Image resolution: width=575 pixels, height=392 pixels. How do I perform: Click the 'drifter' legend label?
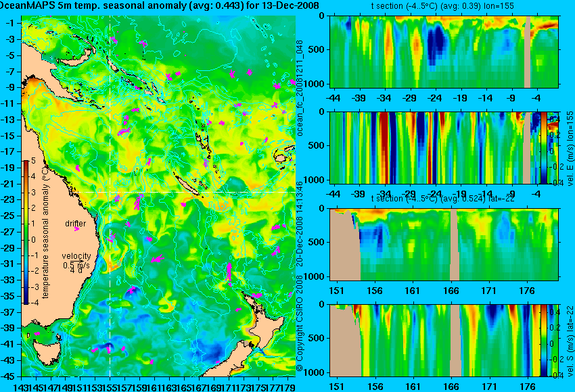click(76, 224)
